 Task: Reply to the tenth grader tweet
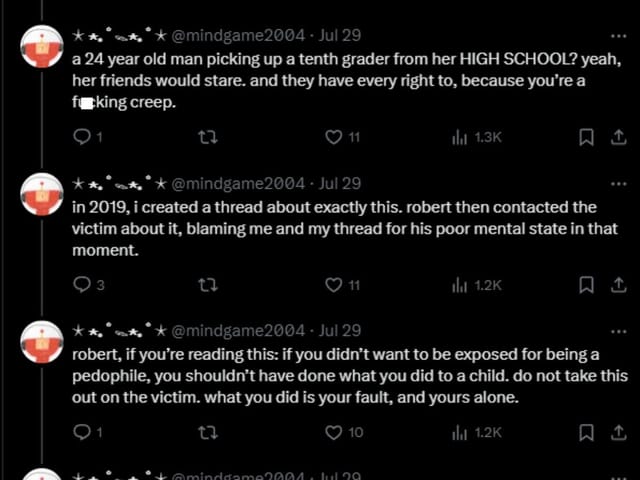(82, 138)
